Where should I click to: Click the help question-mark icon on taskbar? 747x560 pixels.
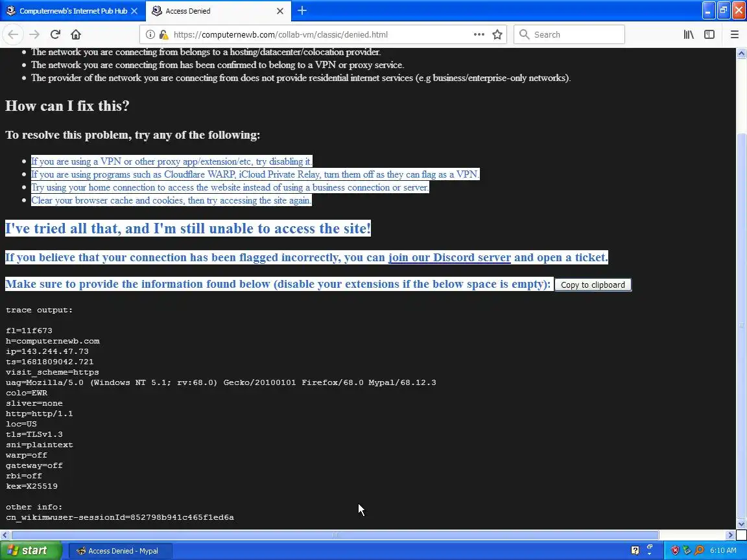(635, 550)
